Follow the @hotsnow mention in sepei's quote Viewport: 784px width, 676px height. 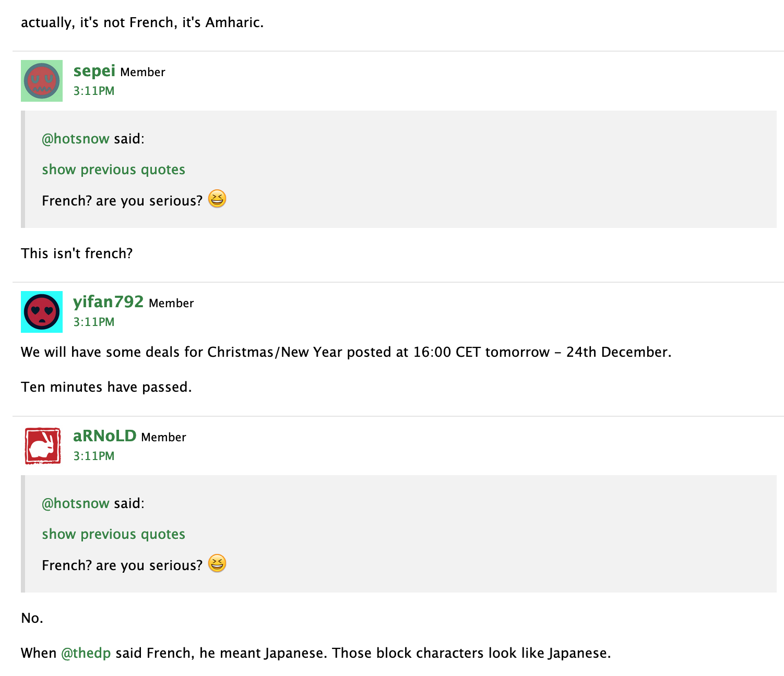pos(76,139)
